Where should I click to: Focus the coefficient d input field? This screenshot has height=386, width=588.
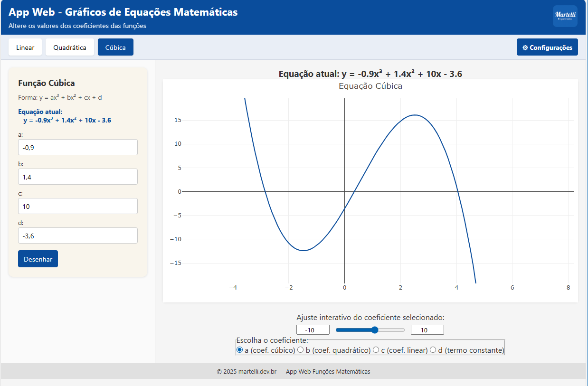click(78, 236)
